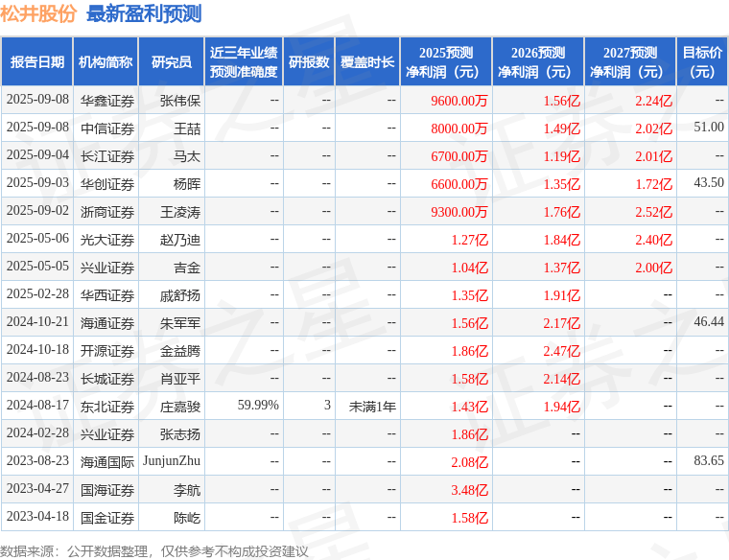Select the 研究员 column header
The height and width of the screenshot is (560, 729).
coord(172,61)
